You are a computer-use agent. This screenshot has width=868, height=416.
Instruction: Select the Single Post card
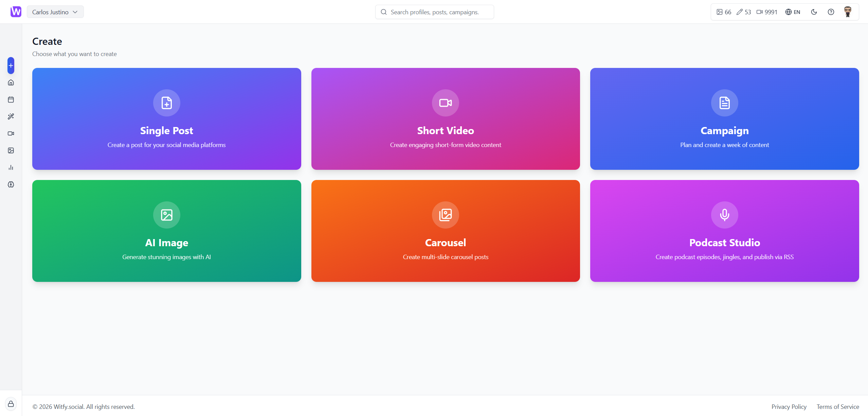pos(166,119)
